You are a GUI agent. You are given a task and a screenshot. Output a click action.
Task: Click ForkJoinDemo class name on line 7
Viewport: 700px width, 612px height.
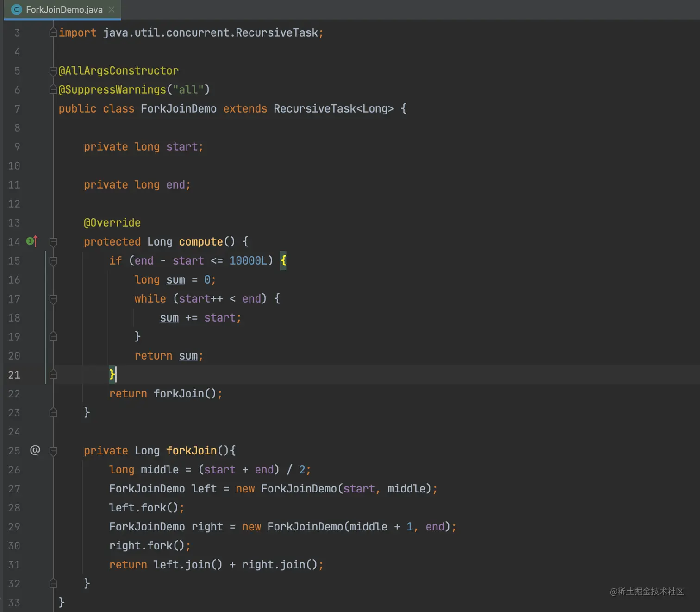tap(179, 109)
